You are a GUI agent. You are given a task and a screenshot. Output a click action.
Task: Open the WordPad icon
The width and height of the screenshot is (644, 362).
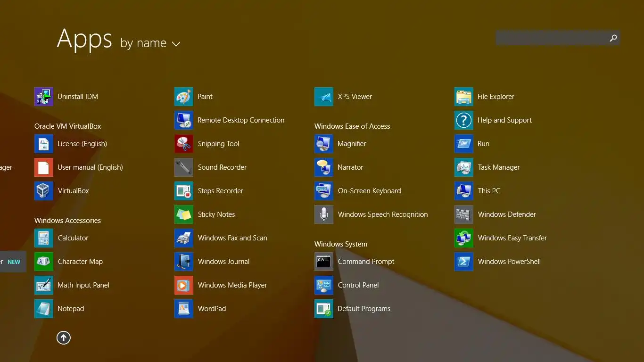coord(184,309)
